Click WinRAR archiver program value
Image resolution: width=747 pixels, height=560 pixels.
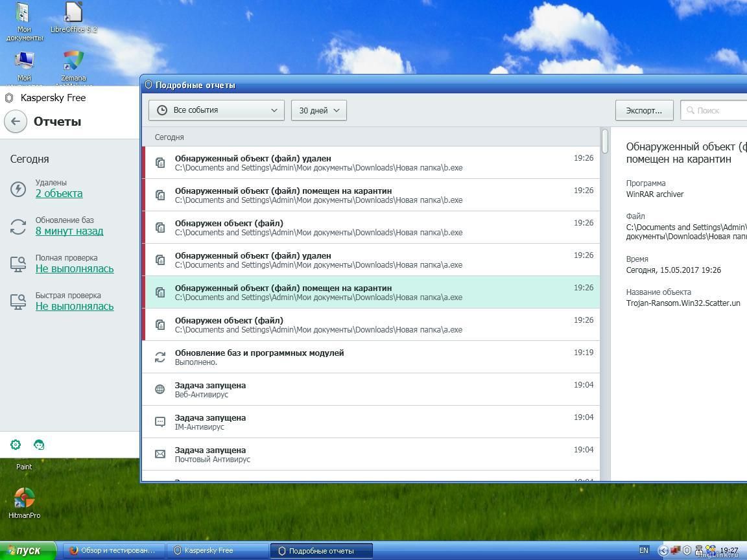pos(654,194)
